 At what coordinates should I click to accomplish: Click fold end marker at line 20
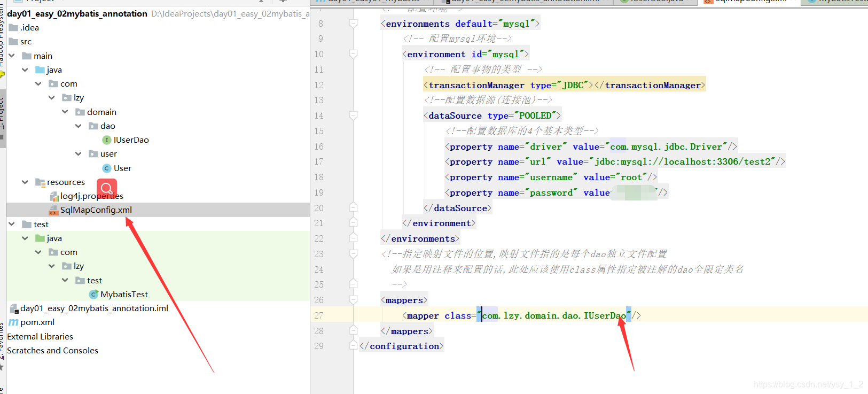(x=353, y=207)
